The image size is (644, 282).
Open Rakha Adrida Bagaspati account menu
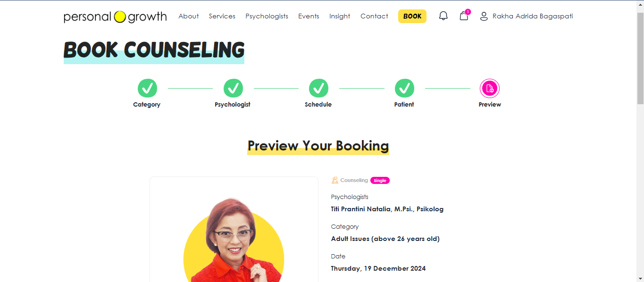click(533, 16)
